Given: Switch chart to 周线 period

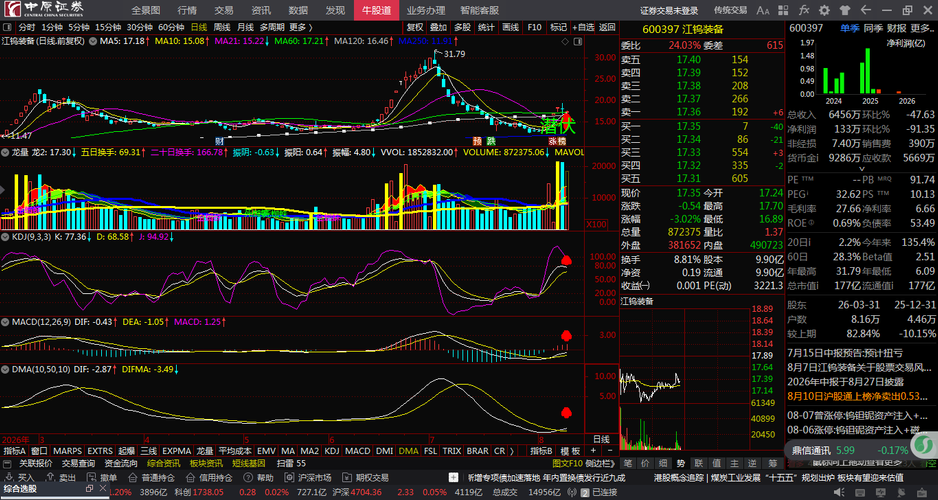Looking at the screenshot, I should (222, 27).
